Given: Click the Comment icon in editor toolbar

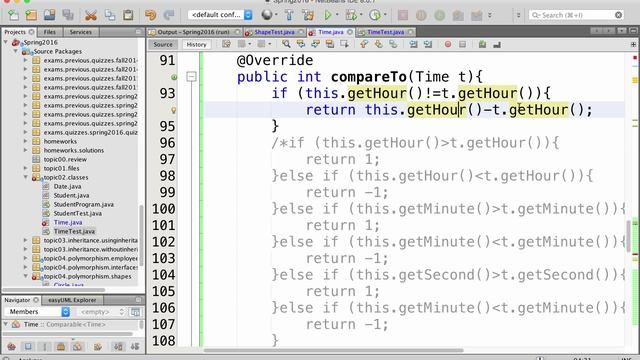Looking at the screenshot, I should (482, 44).
